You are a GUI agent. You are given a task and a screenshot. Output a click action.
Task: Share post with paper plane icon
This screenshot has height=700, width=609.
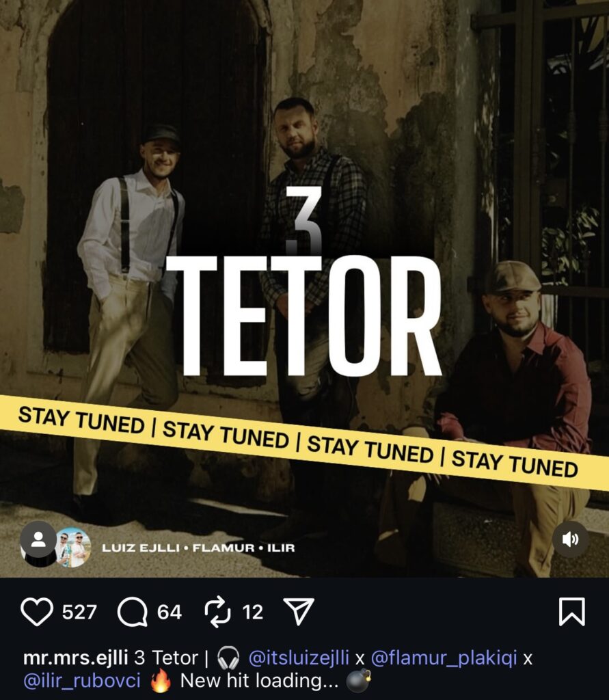coord(299,611)
